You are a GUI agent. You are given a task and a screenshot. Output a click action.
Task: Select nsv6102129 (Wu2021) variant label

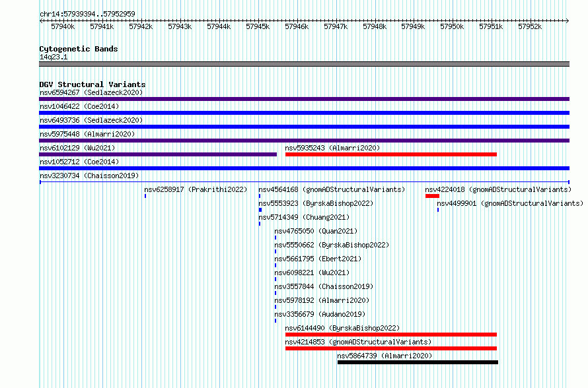coord(77,148)
